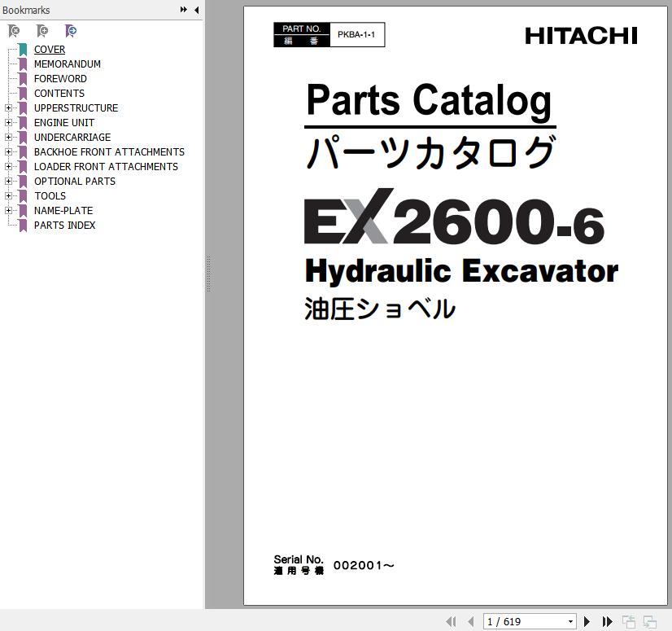Expand the ENGINE UNIT bookmark

8,123
